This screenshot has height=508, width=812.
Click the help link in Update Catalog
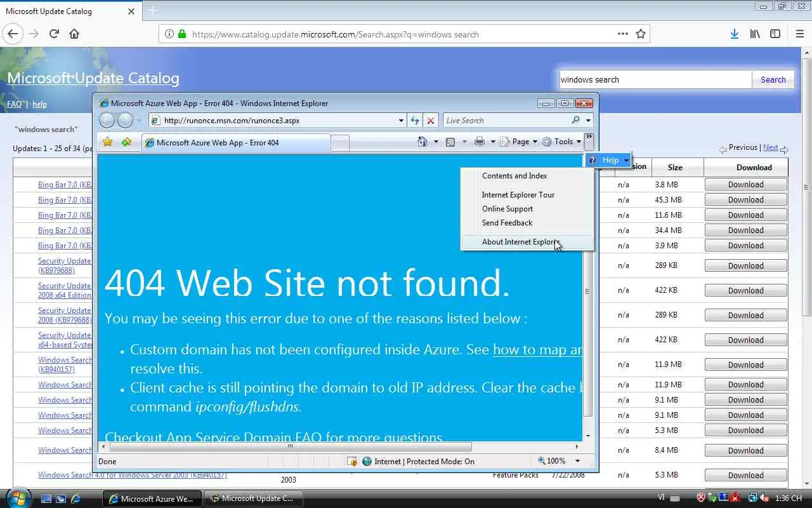coord(39,104)
